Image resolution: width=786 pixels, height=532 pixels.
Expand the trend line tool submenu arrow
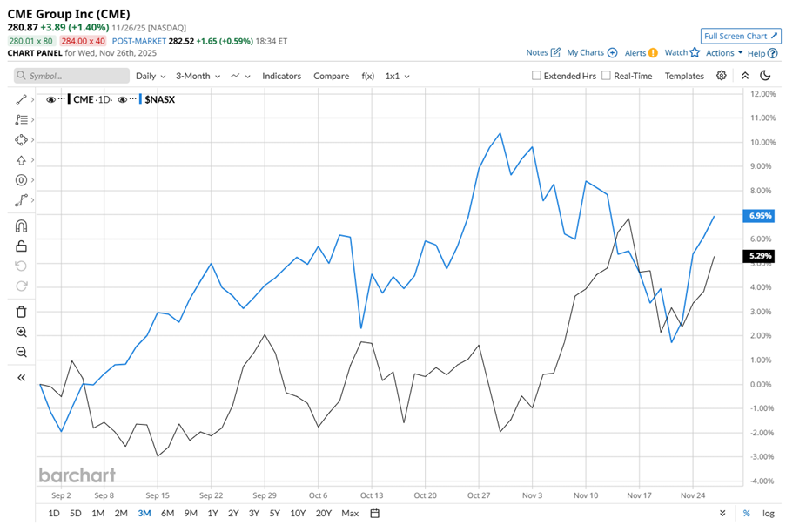pyautogui.click(x=32, y=100)
